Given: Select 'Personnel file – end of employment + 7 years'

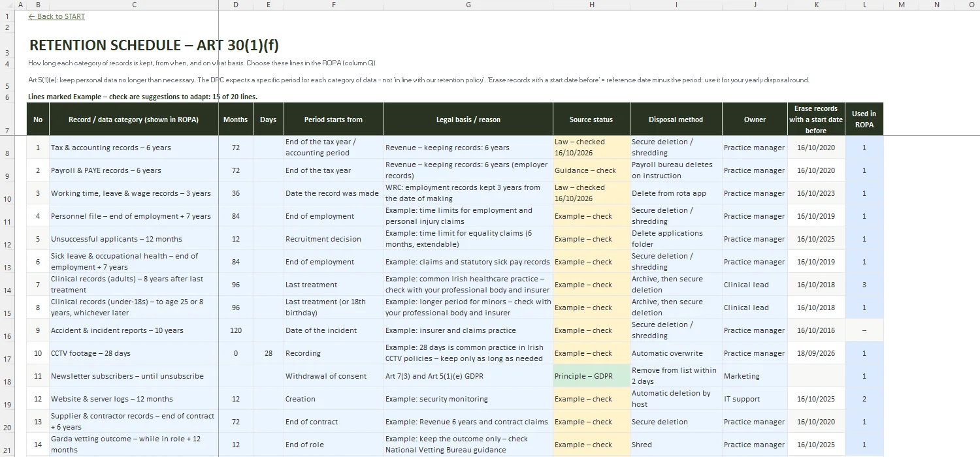Looking at the screenshot, I should [134, 216].
